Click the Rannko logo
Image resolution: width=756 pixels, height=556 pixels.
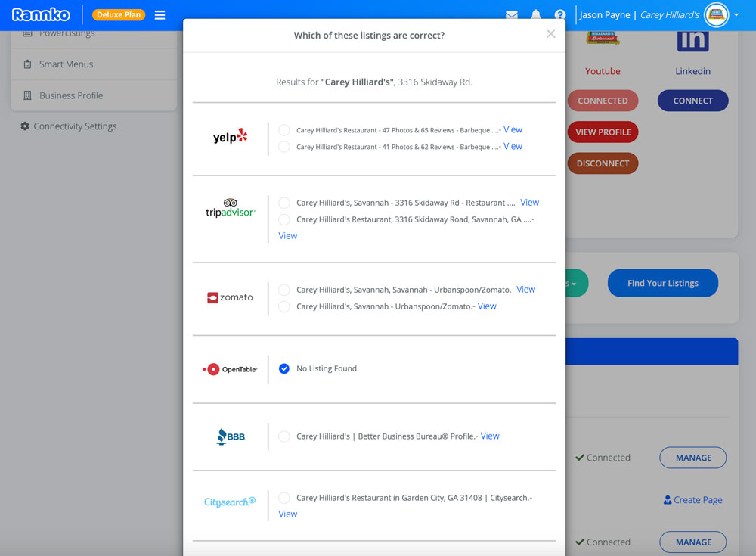[41, 14]
